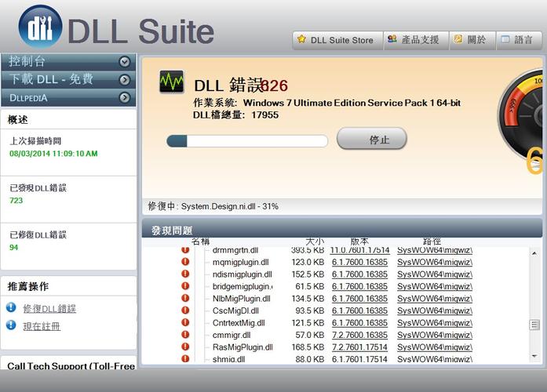
Task: Click error icon for NlbMigPlugin.dll
Action: 185,298
